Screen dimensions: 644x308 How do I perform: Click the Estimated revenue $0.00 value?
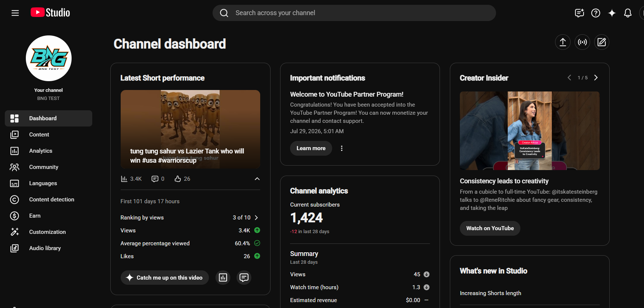pyautogui.click(x=413, y=300)
